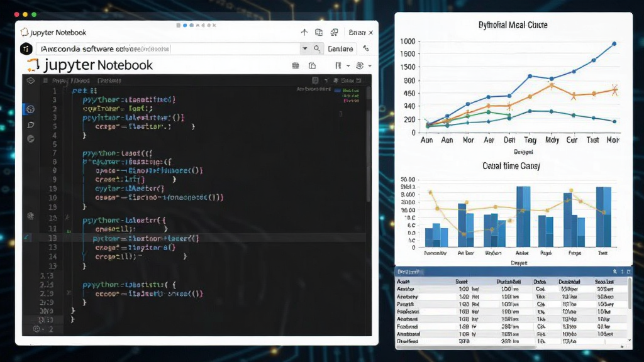Click the red macOS close dot at top-left

point(16,14)
